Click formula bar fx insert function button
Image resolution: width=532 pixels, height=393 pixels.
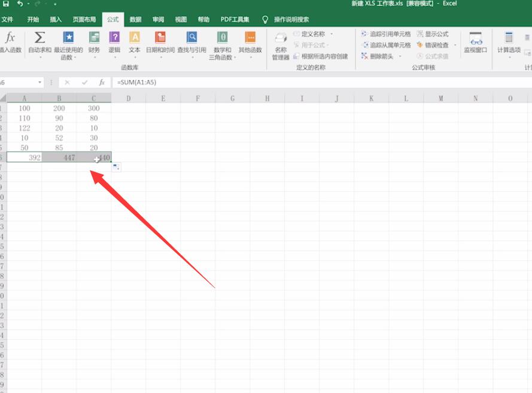coord(102,82)
